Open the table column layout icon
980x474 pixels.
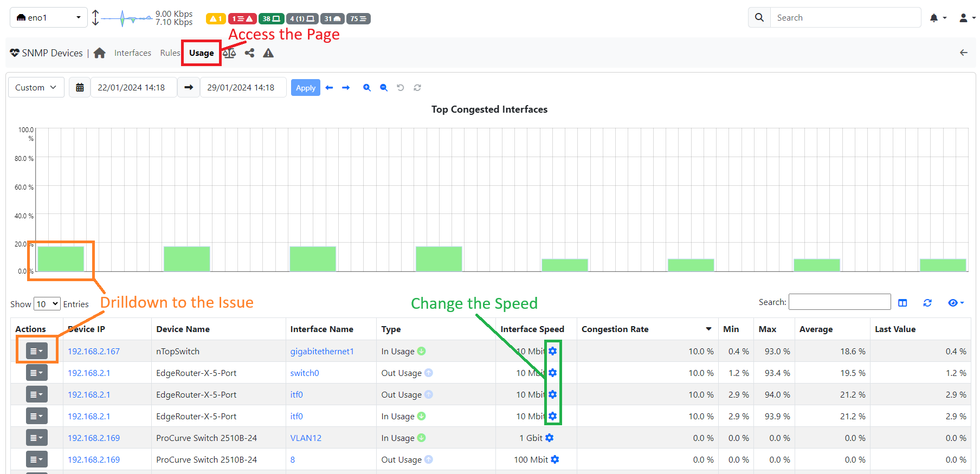point(902,303)
